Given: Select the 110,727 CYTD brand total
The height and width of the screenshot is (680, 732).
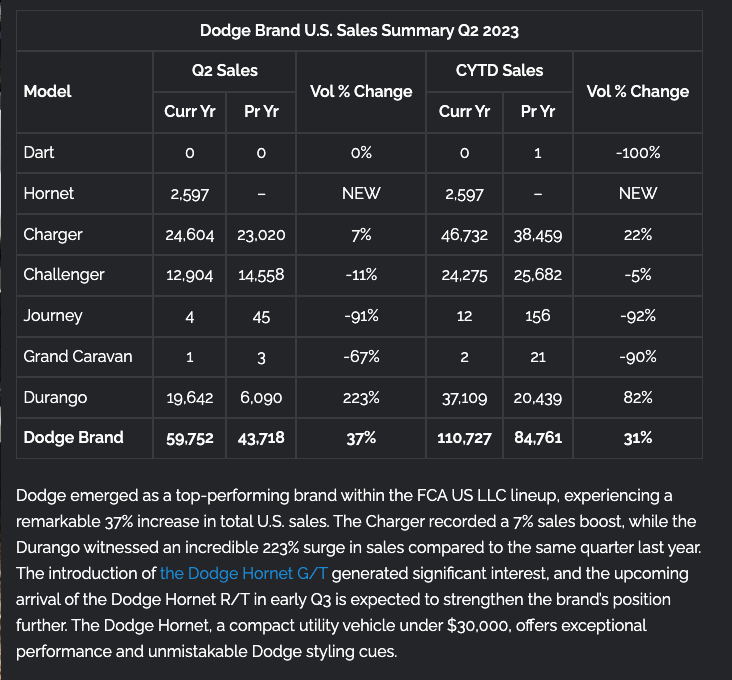Looking at the screenshot, I should tap(464, 438).
